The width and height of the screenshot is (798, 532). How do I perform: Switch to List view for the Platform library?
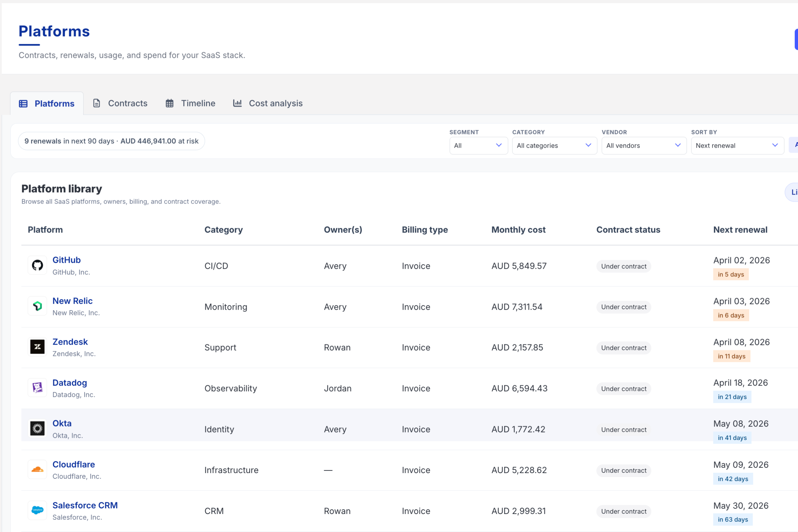coord(793,192)
